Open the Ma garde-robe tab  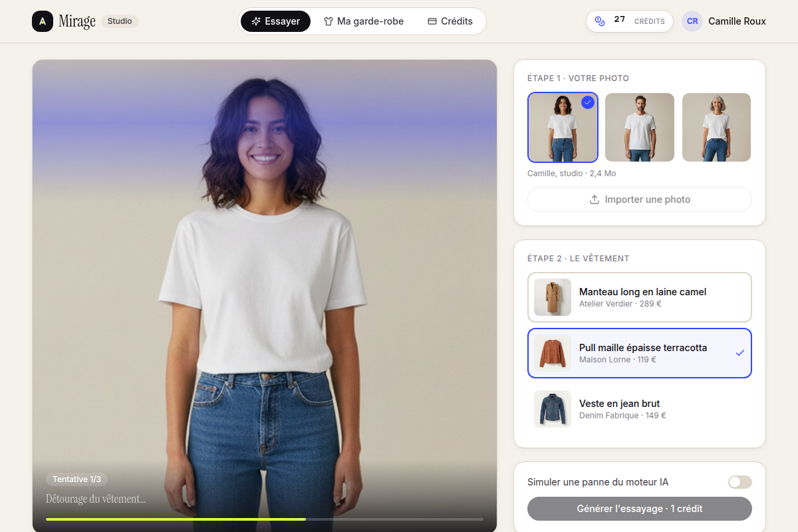364,21
